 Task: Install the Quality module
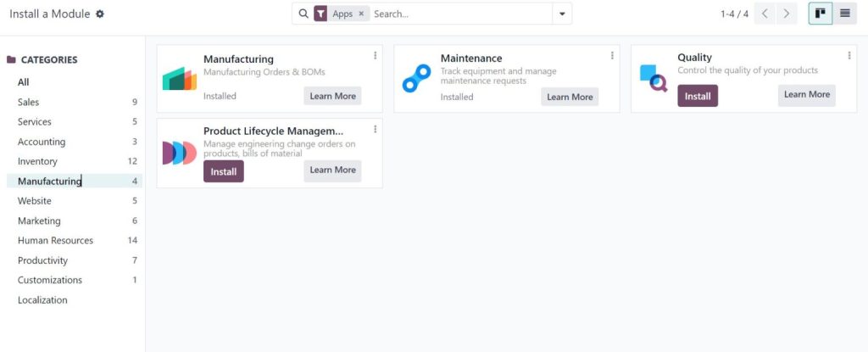(697, 96)
